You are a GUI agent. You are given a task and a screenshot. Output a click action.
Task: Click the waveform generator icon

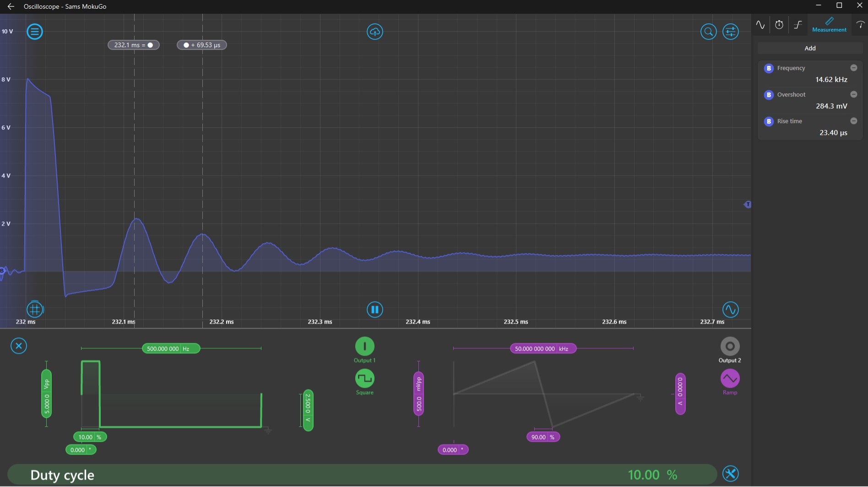(x=730, y=309)
